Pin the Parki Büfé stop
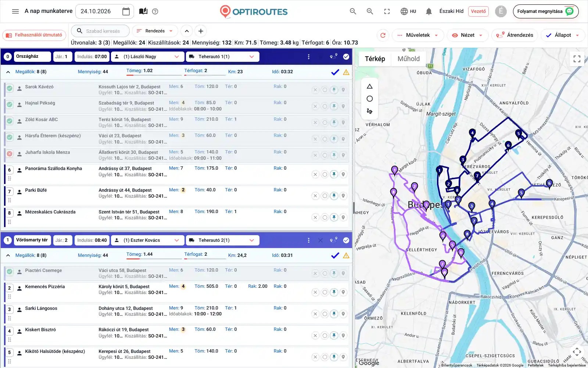The width and height of the screenshot is (588, 368). click(334, 196)
